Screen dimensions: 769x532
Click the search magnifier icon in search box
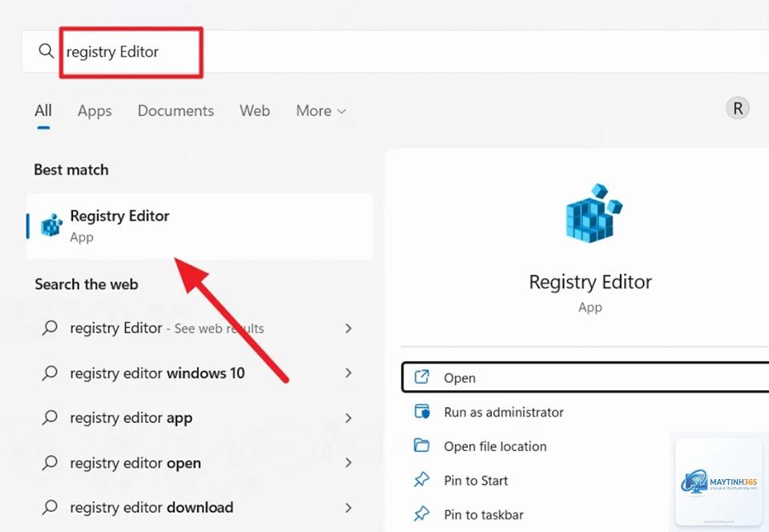click(46, 51)
